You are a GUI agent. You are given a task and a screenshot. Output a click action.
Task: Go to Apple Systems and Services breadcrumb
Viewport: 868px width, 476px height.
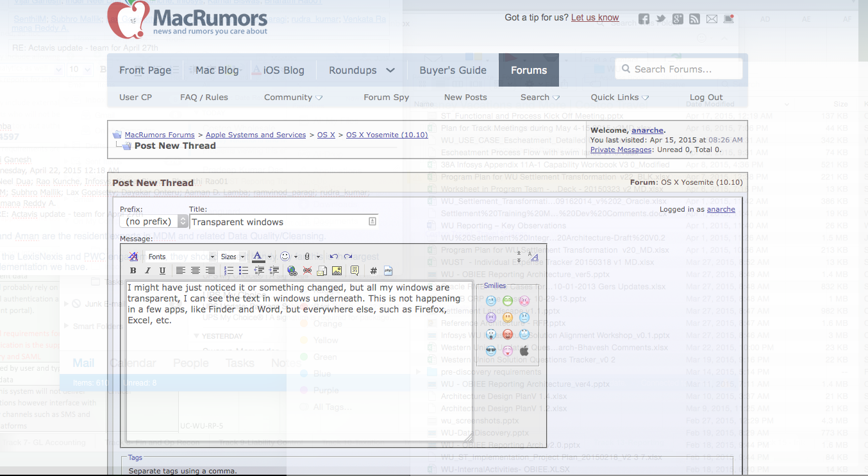point(256,135)
